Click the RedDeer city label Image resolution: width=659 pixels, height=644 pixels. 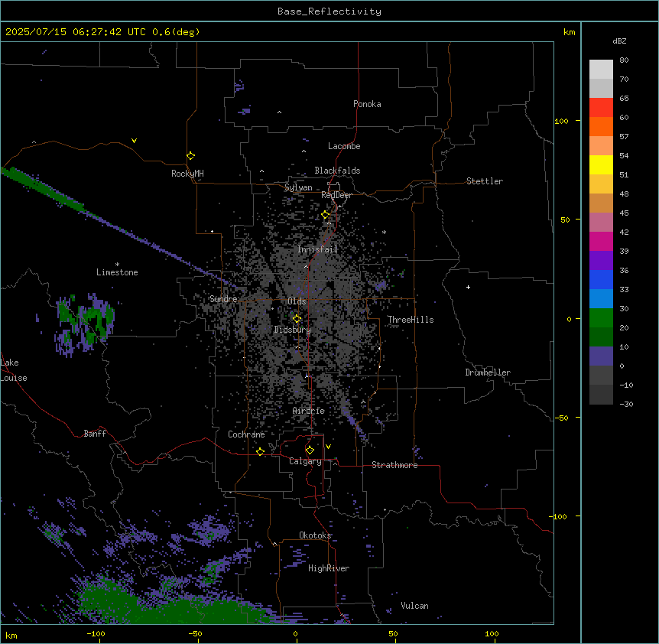(x=336, y=195)
